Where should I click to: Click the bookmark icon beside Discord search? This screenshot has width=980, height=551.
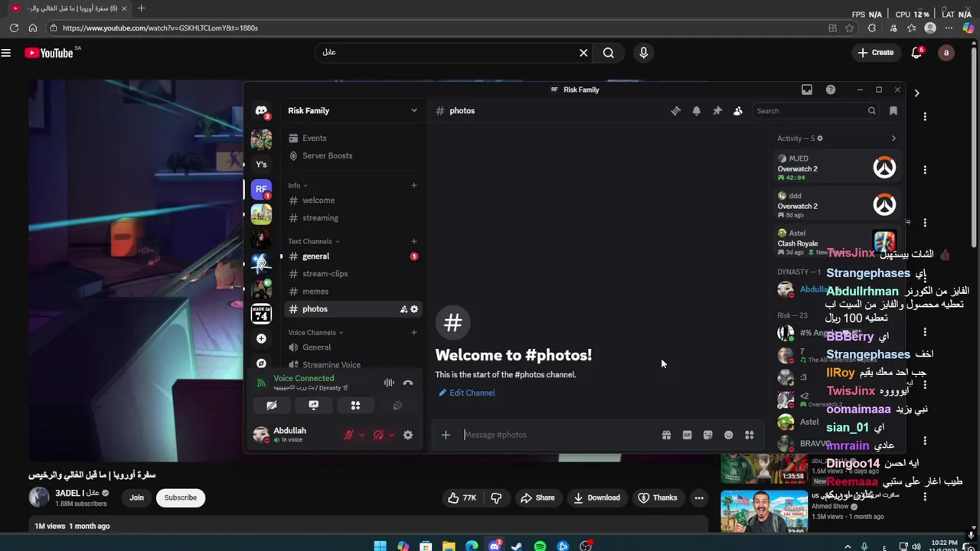pyautogui.click(x=893, y=111)
